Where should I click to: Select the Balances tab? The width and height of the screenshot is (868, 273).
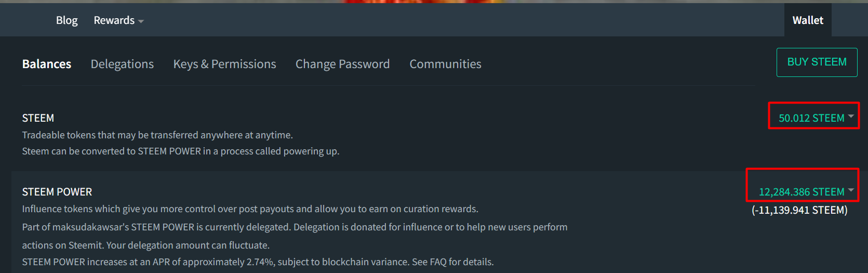[47, 64]
